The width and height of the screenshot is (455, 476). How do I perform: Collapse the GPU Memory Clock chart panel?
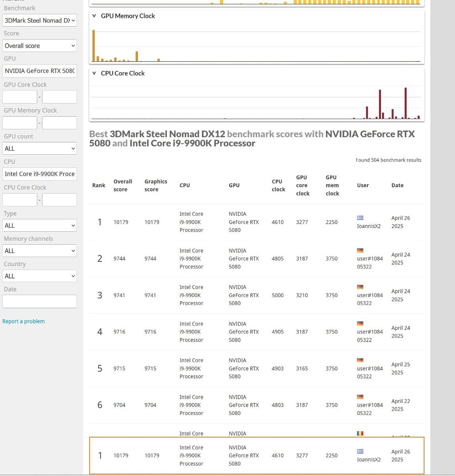[94, 16]
